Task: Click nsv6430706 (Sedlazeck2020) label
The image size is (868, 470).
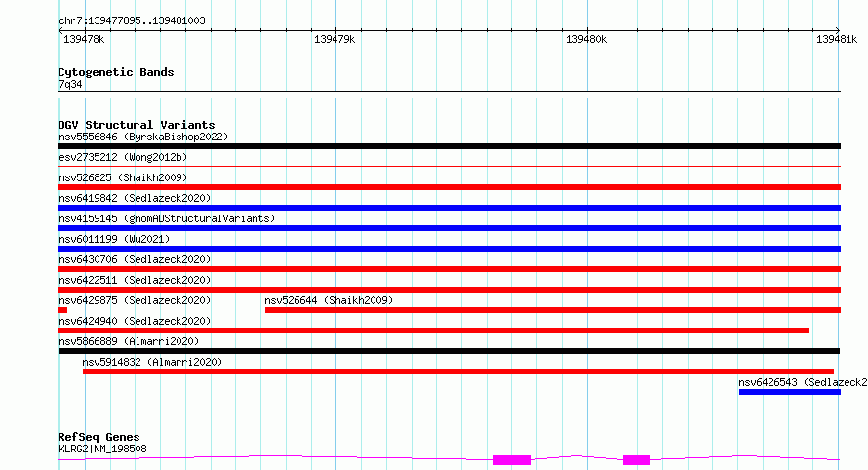Action: point(135,259)
